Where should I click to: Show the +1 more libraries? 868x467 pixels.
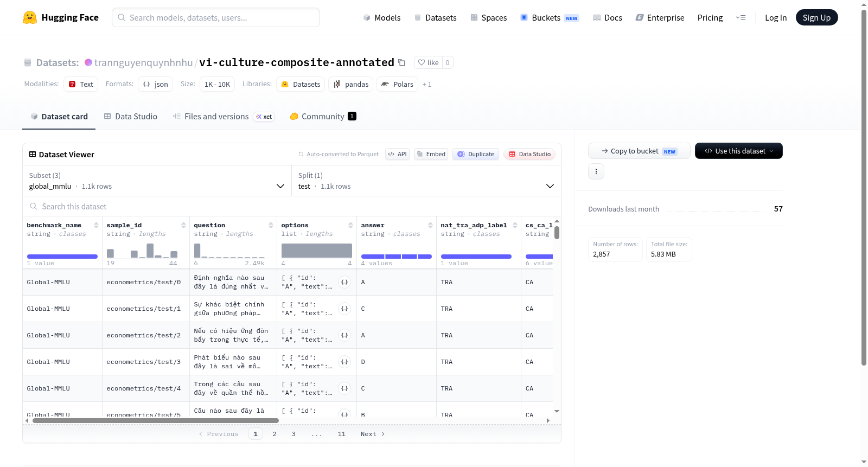tap(427, 84)
